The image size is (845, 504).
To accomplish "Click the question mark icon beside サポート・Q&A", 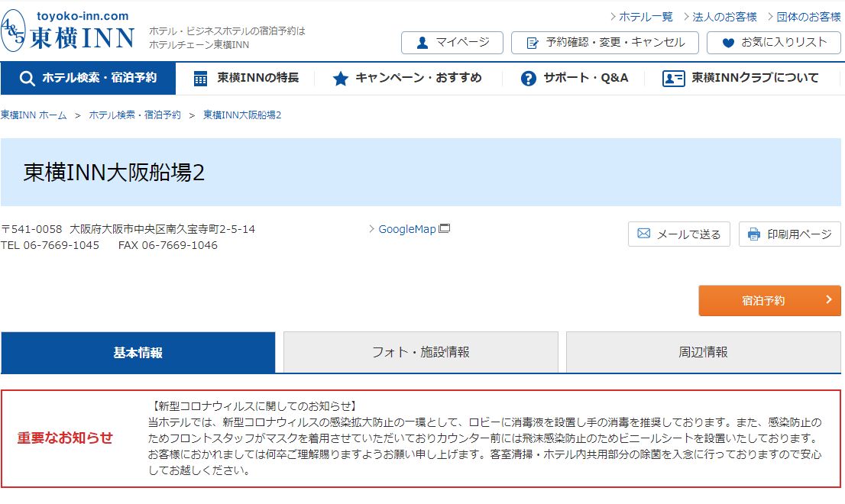I will pos(529,79).
